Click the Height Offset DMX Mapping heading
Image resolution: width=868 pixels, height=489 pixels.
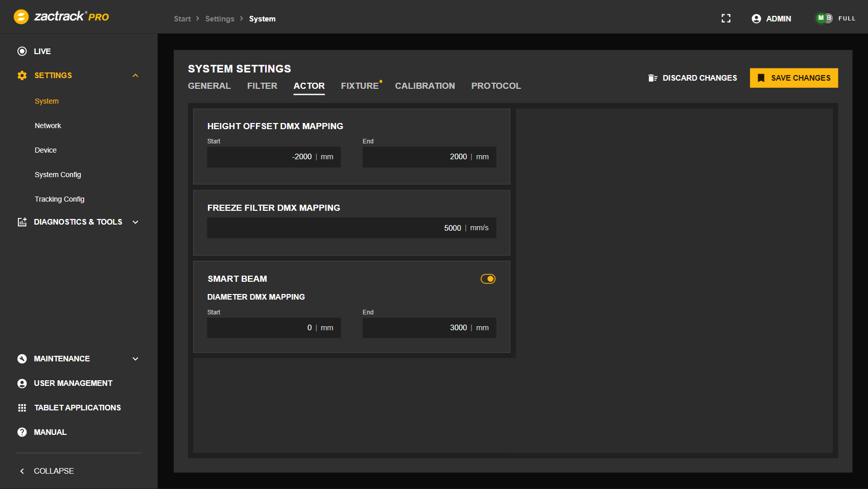pos(275,126)
